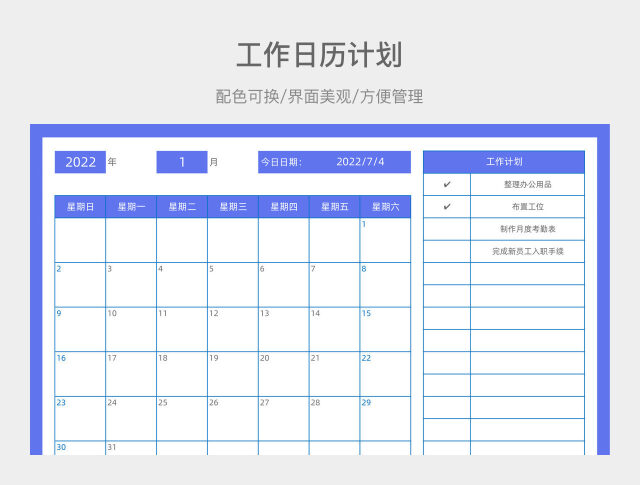Select the calendar cell for day 1
The width and height of the screenshot is (640, 485).
[x=385, y=240]
